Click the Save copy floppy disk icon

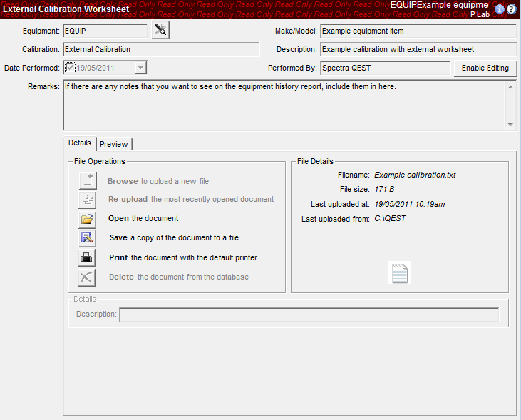(x=87, y=238)
